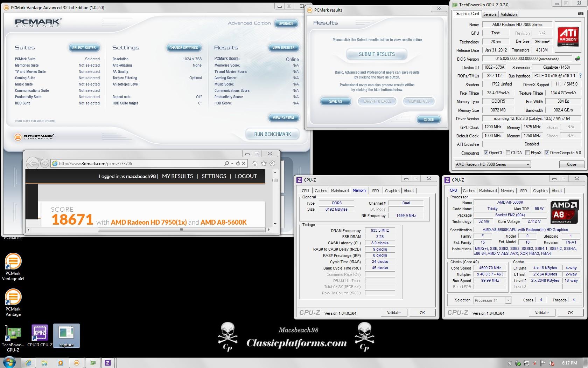Switch to Validation tab in GPU-Z
The width and height of the screenshot is (588, 368).
pyautogui.click(x=509, y=14)
